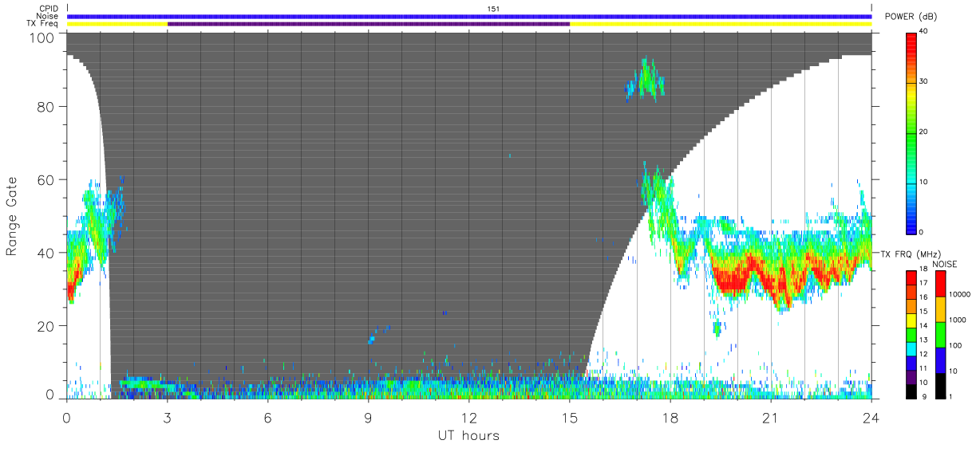Click the 6 tick on UT hours axis
Viewport: 980px width, 452px height.
[x=268, y=417]
